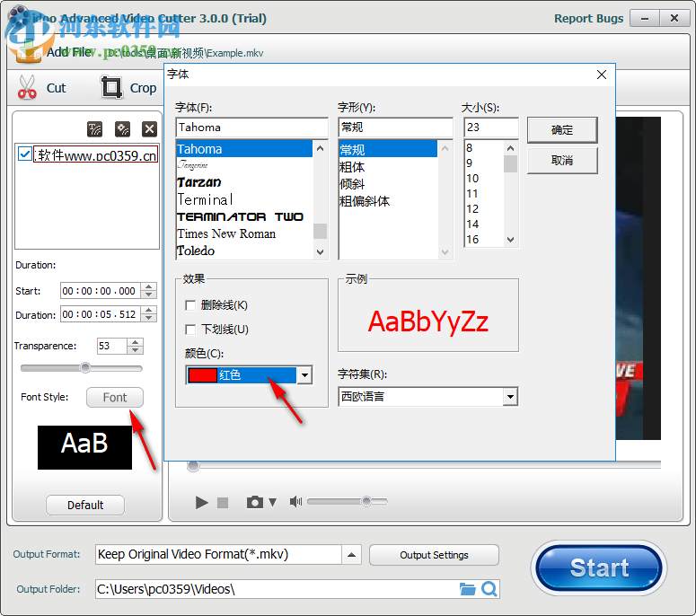The image size is (696, 616).
Task: Click 取消 to cancel the font dialog
Action: coord(562,160)
